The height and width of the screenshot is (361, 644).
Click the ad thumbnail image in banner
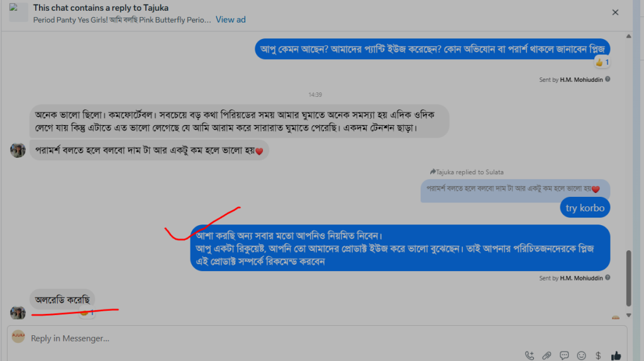tap(18, 13)
